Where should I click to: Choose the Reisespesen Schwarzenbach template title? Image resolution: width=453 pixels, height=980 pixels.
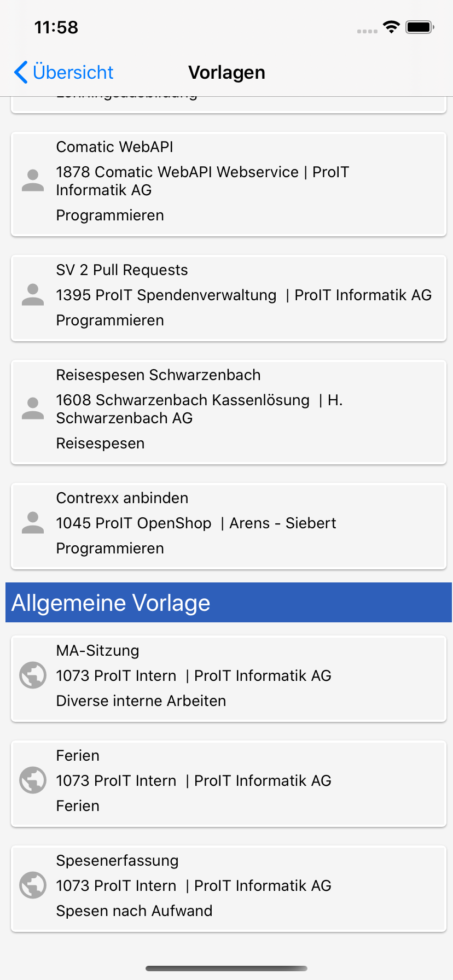[x=158, y=375]
